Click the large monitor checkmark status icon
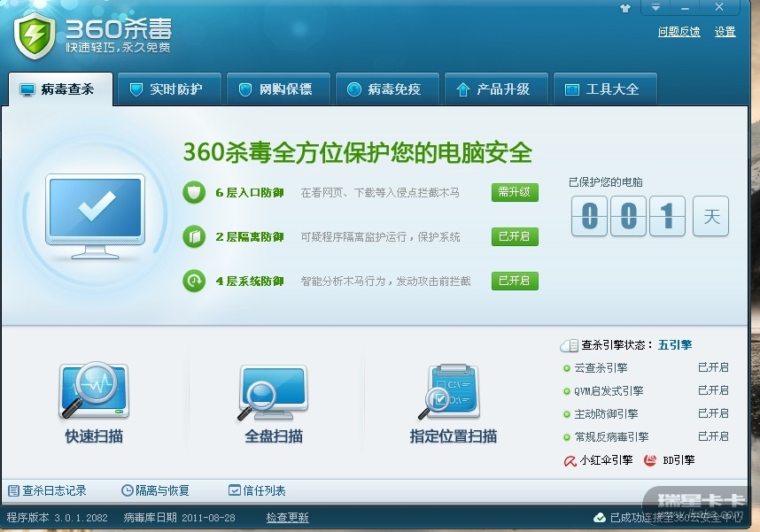 (96, 216)
